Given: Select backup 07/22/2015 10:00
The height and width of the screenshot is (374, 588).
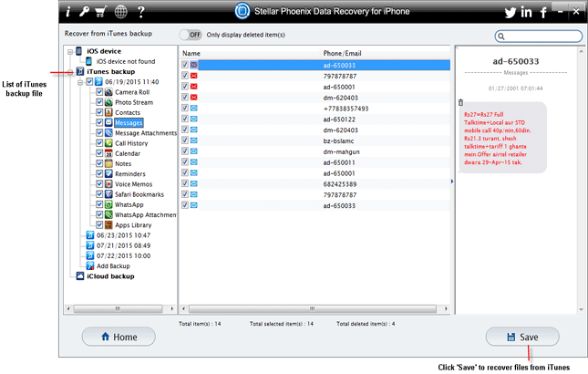Looking at the screenshot, I should point(123,255).
